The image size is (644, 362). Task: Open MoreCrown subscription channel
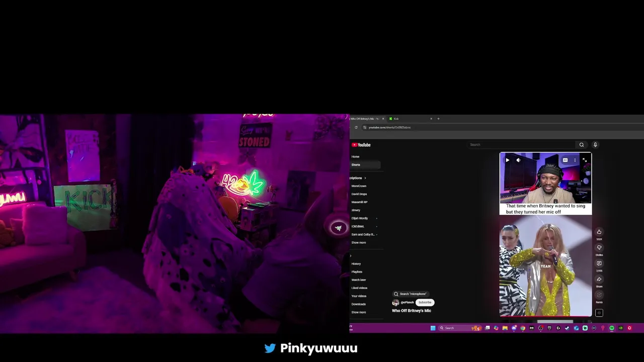[359, 186]
